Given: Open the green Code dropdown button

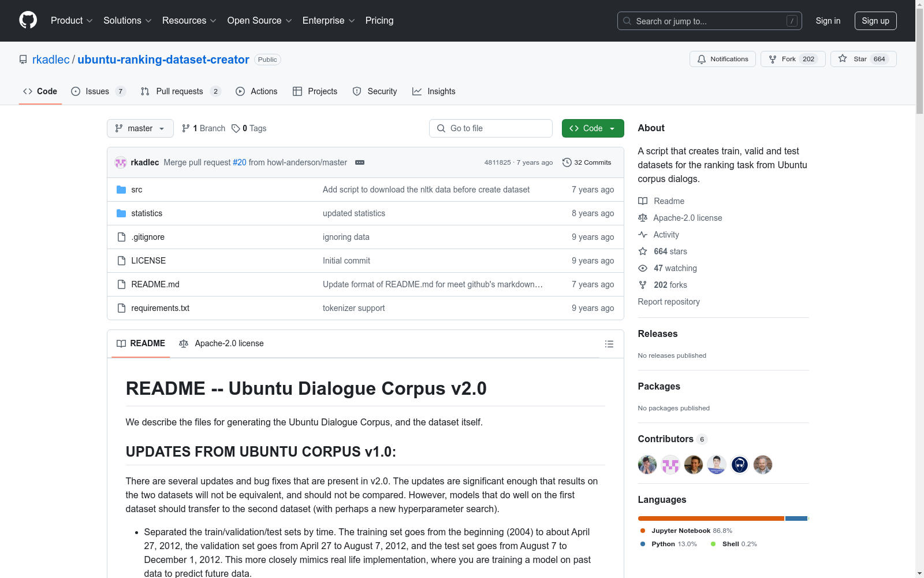Looking at the screenshot, I should click(x=593, y=128).
